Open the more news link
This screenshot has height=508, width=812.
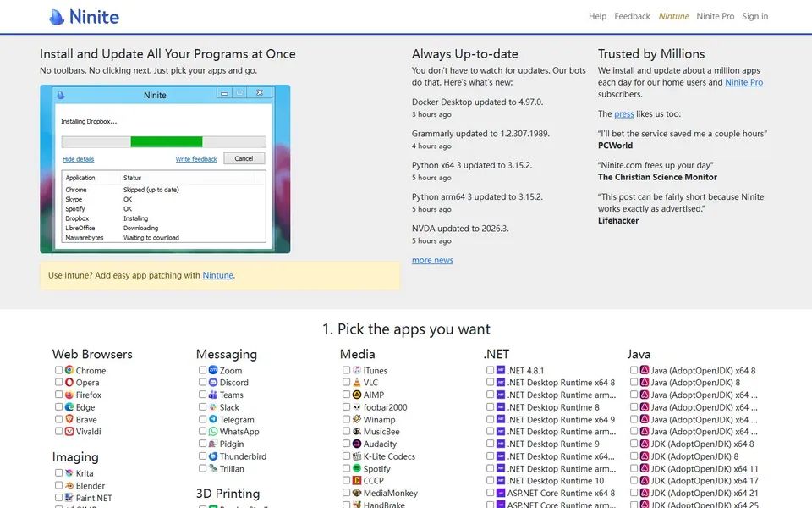coord(432,260)
